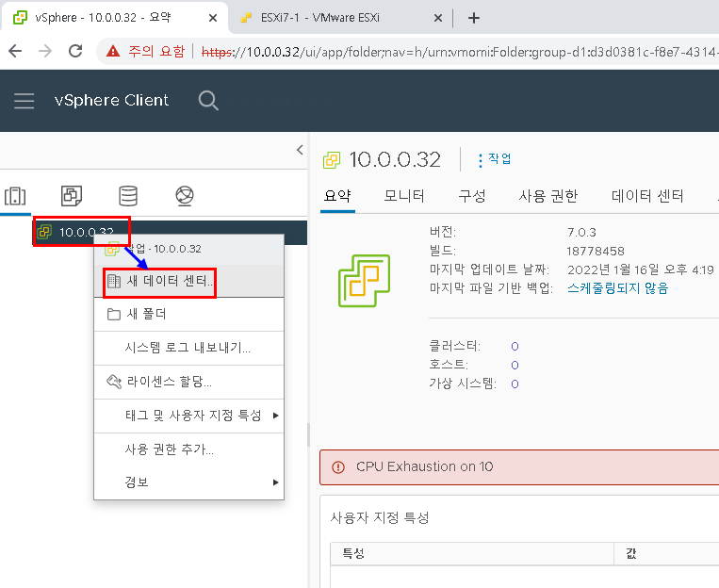Image resolution: width=719 pixels, height=588 pixels.
Task: Select the Hosts and Clusters inventory icon
Action: click(15, 196)
